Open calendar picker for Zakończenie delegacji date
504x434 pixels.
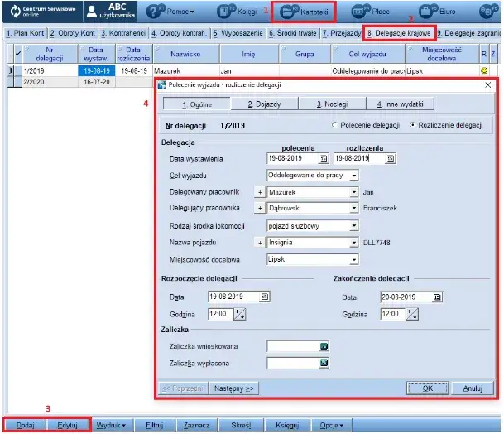tap(438, 297)
